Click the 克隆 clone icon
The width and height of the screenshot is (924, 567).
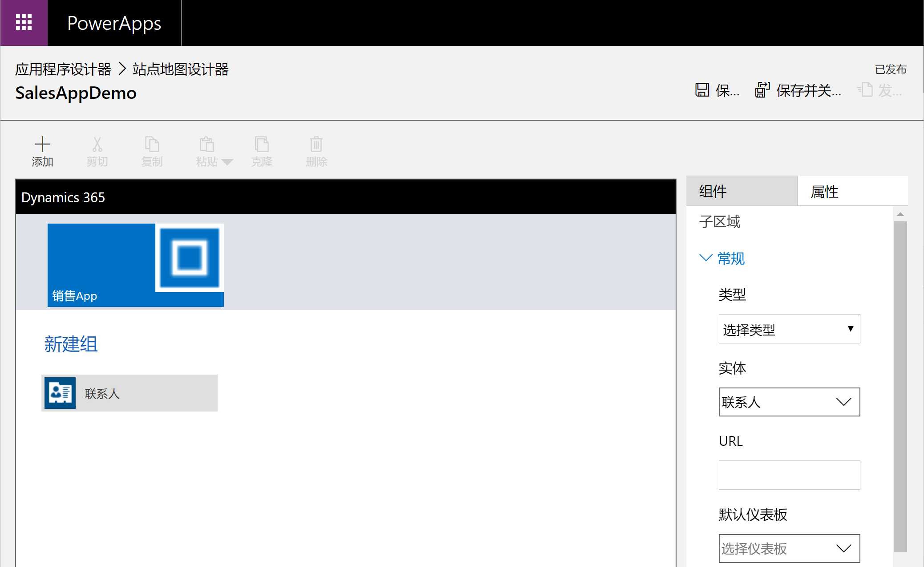pyautogui.click(x=261, y=144)
